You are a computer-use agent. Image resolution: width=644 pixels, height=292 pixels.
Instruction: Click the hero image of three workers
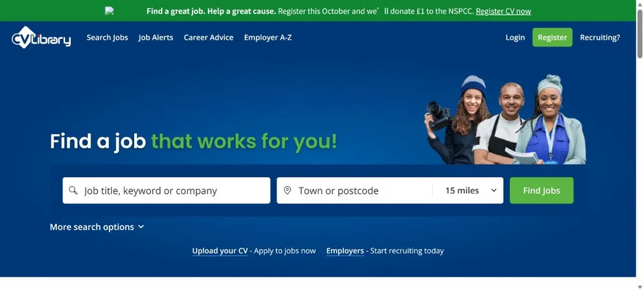point(505,119)
